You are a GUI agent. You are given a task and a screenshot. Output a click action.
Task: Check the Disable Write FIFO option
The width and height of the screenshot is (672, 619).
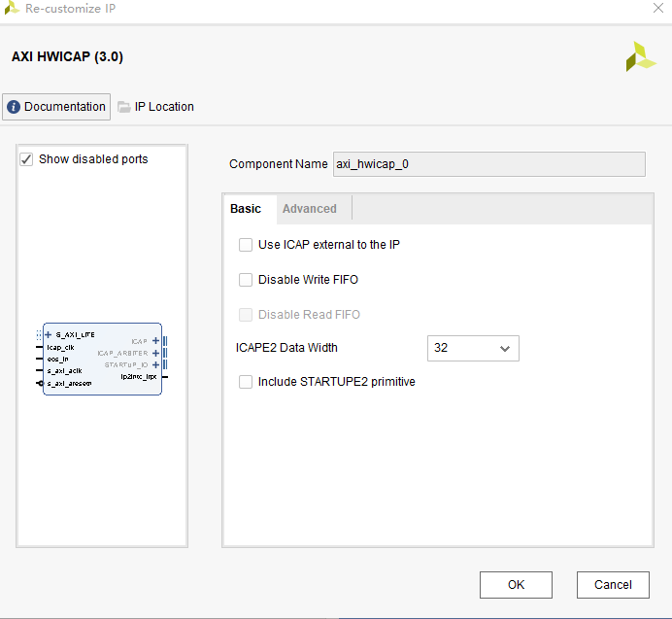[246, 280]
